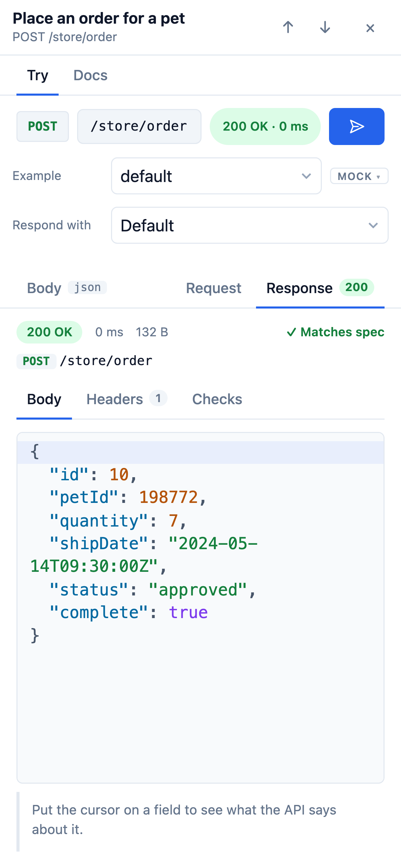Click the 132 B response size

pyautogui.click(x=152, y=332)
